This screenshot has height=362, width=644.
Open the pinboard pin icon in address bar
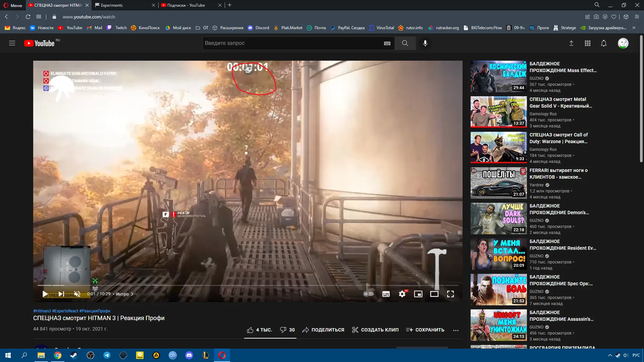588,17
